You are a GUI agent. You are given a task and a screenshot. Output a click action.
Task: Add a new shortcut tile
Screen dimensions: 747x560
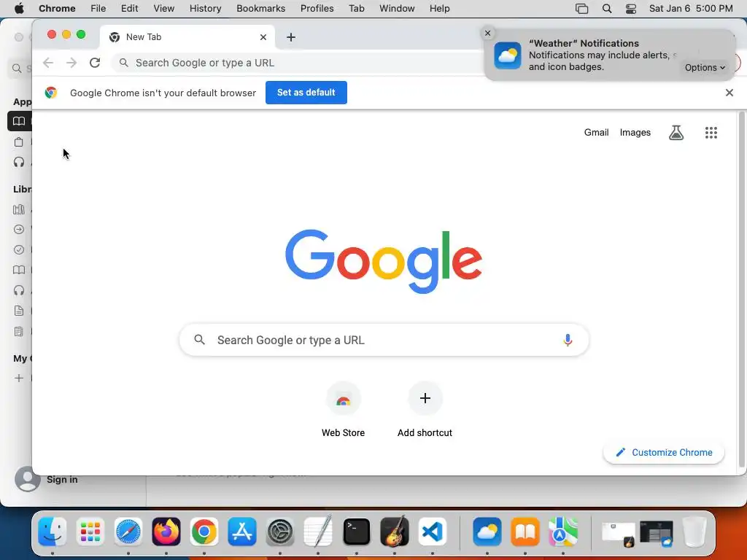pos(425,410)
